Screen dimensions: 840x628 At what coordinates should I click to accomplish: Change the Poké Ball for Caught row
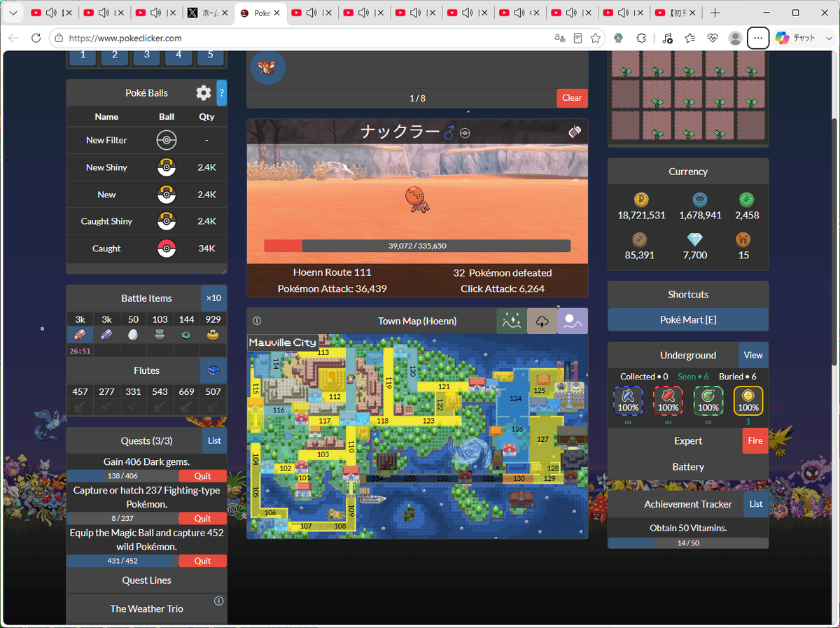[166, 249]
